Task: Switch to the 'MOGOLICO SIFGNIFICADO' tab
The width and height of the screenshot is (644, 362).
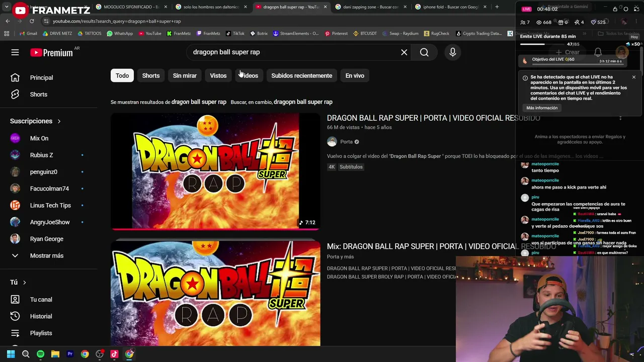Action: pyautogui.click(x=131, y=7)
